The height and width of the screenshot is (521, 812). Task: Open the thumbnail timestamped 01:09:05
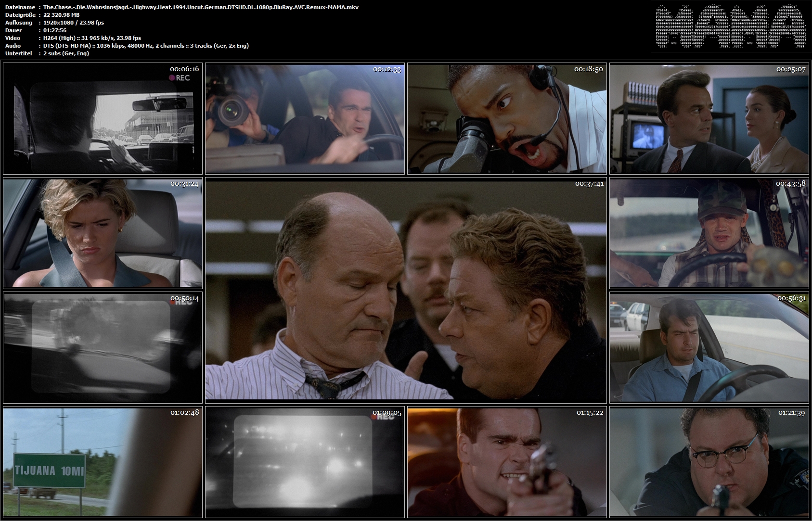coord(305,462)
